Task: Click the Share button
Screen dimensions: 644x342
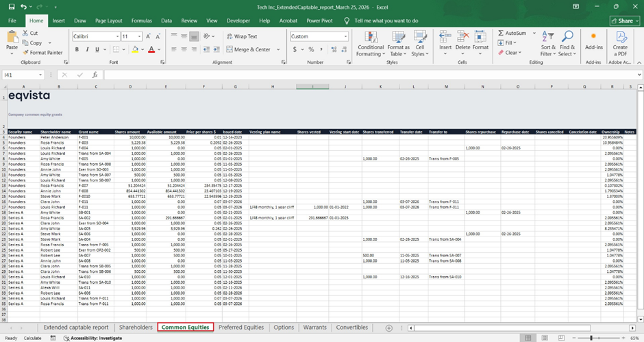Action: tap(624, 21)
